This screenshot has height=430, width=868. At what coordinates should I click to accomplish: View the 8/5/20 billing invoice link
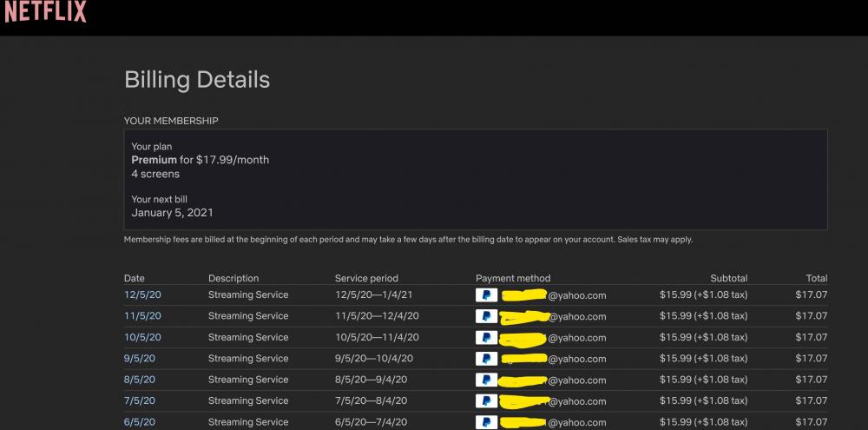tap(140, 380)
